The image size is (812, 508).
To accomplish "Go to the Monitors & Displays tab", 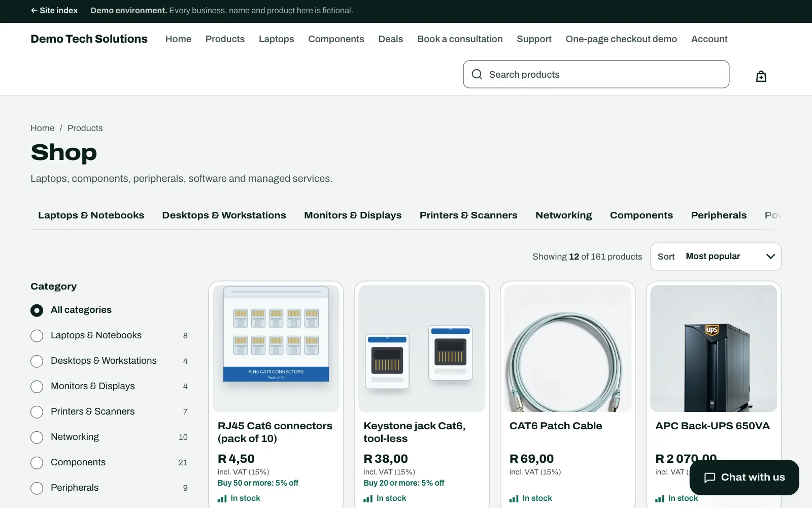I will [353, 215].
